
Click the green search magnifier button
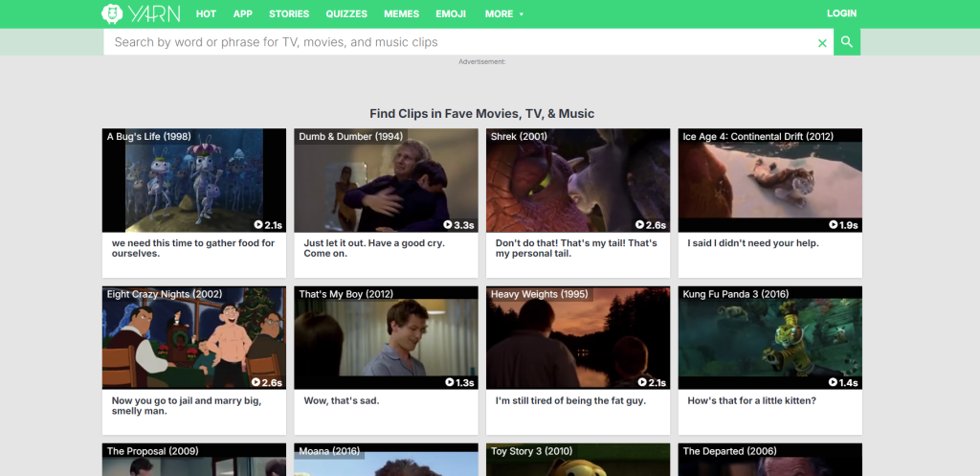[x=846, y=42]
